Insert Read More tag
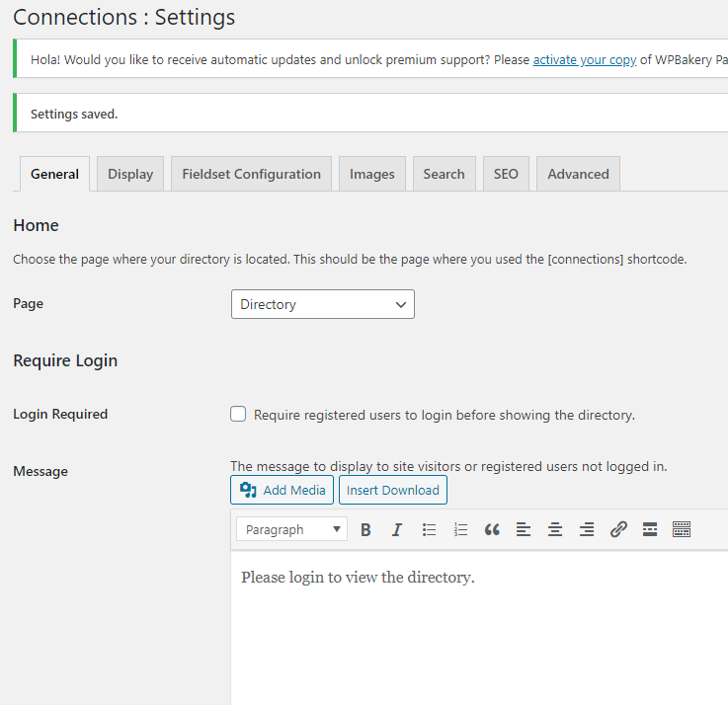The height and width of the screenshot is (705, 728). click(x=650, y=529)
